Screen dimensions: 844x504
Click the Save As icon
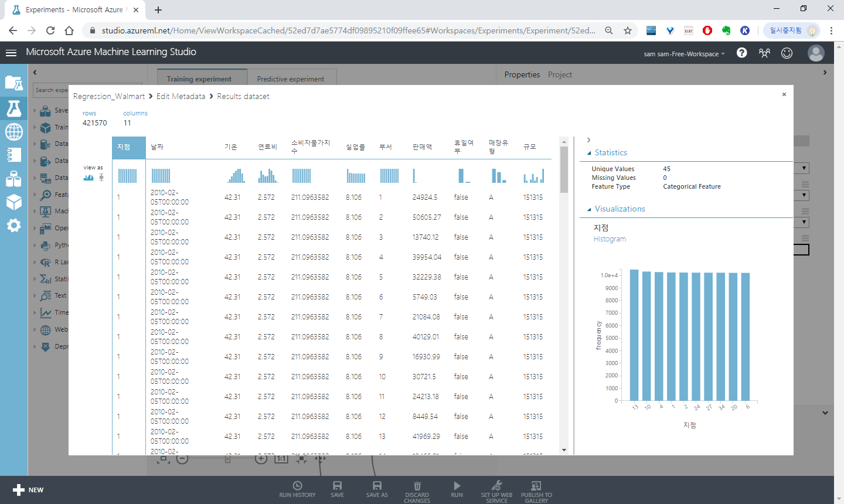[x=377, y=485]
